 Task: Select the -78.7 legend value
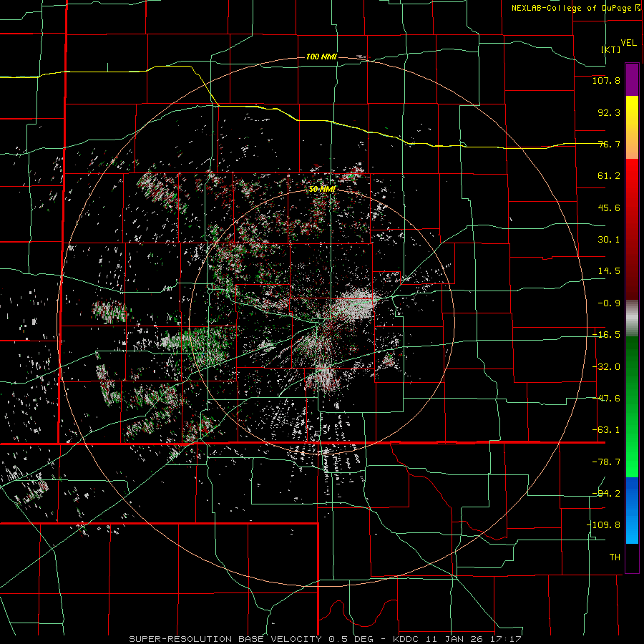(x=606, y=462)
